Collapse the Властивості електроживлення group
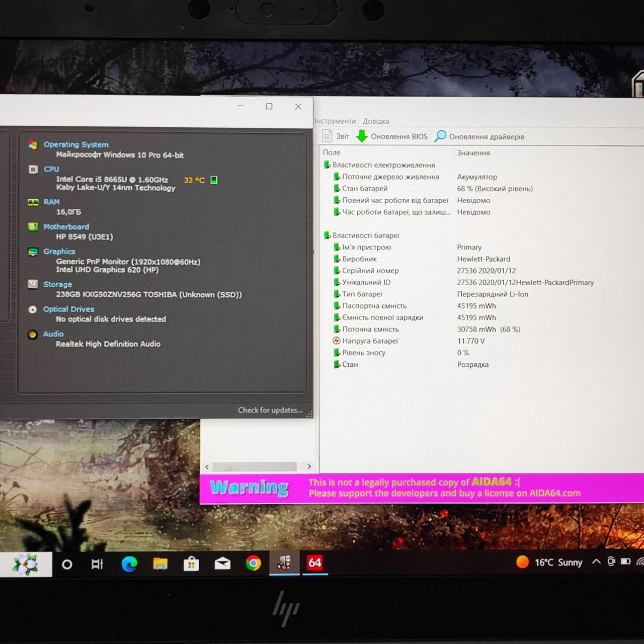Screen dimensions: 644x644 327,165
